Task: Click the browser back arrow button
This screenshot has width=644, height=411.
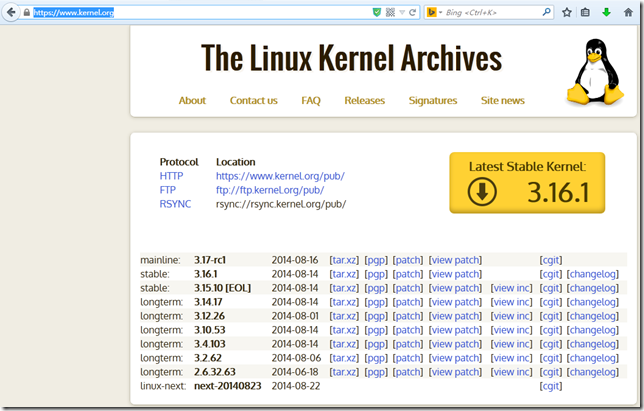Action: pos(11,12)
